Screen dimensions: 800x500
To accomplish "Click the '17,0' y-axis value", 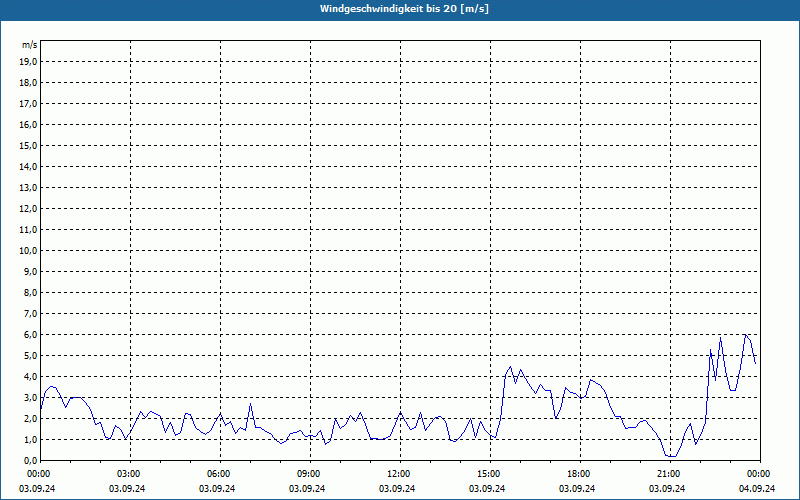I will coord(28,104).
